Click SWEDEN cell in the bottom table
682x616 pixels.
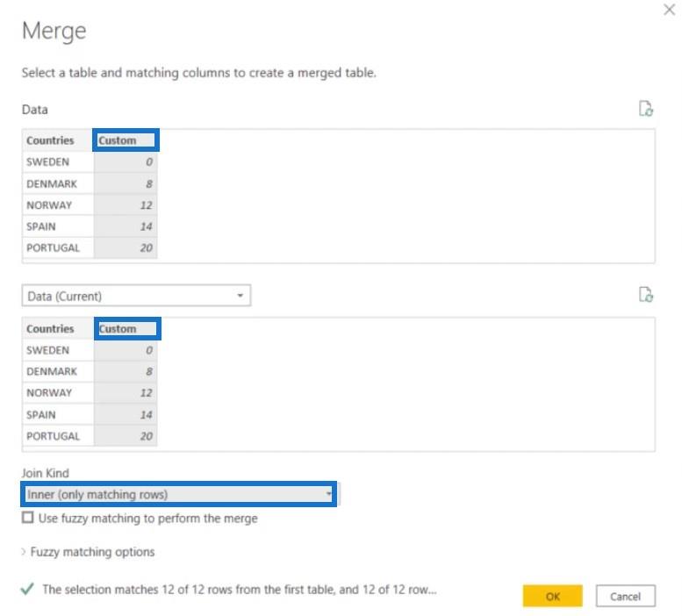58,350
